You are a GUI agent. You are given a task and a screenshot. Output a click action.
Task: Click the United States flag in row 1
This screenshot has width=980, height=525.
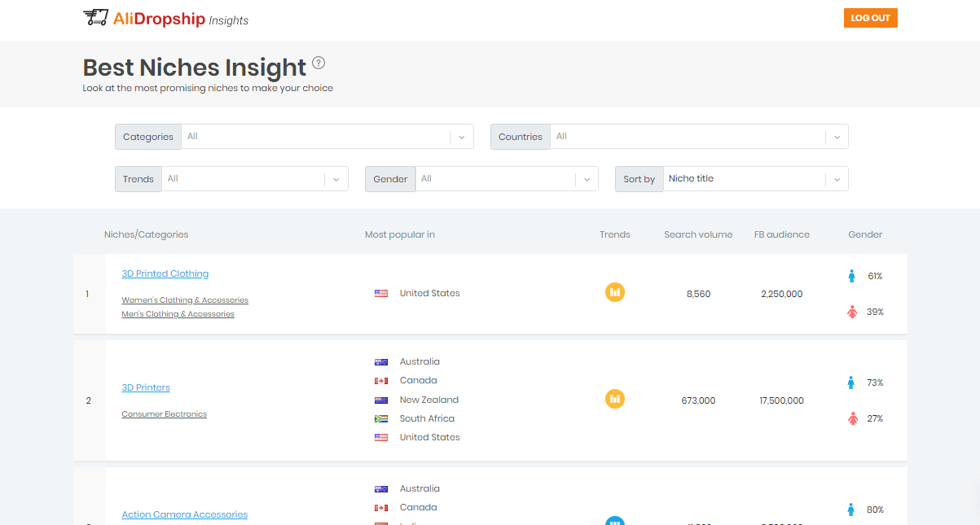[380, 293]
